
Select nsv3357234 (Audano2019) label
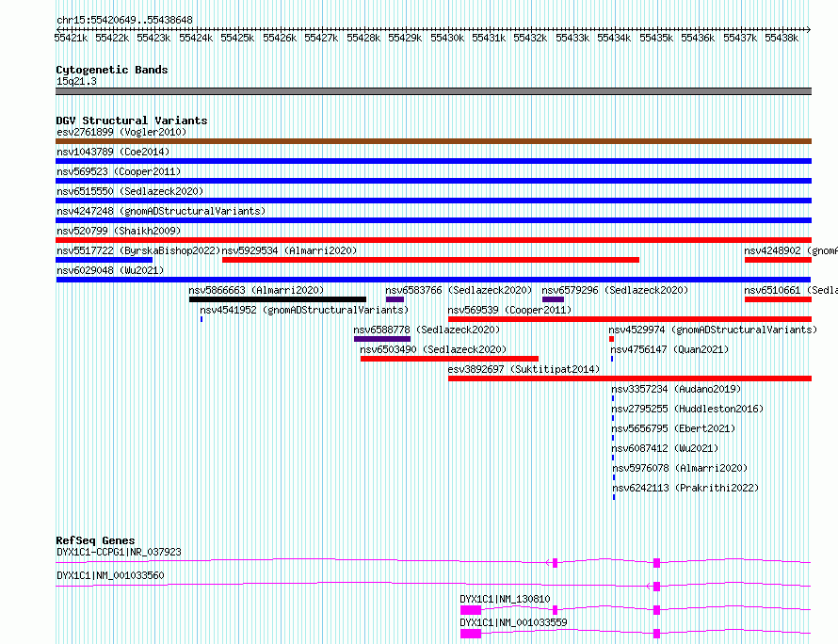[x=676, y=389]
